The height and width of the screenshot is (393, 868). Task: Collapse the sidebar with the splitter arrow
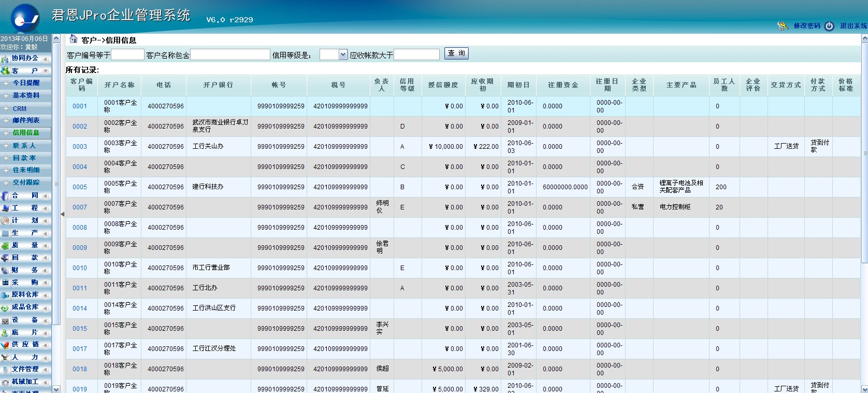(x=62, y=214)
